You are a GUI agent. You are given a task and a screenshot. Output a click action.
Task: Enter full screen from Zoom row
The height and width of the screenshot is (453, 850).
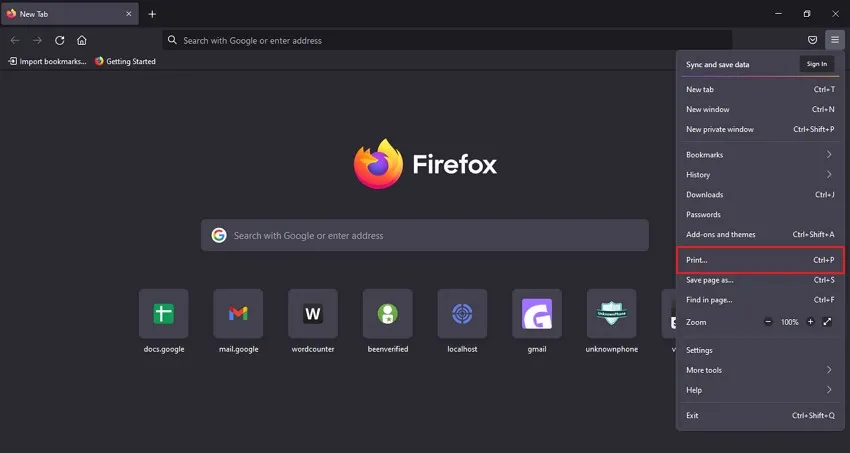click(x=827, y=322)
